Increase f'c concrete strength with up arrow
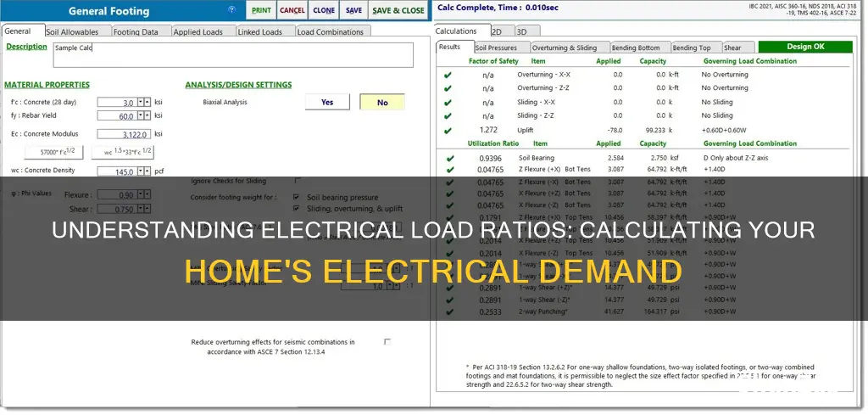Viewport: 868px width, 415px height. pyautogui.click(x=147, y=102)
